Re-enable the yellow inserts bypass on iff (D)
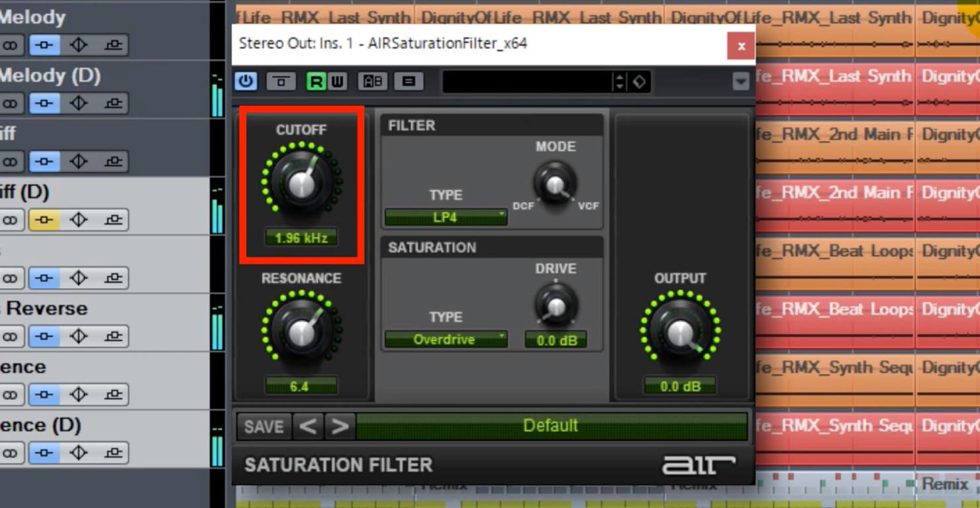980x508 pixels. tap(44, 220)
